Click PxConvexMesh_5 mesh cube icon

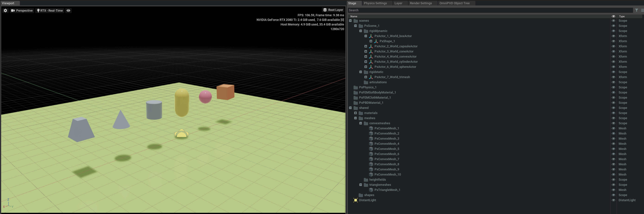pyautogui.click(x=371, y=149)
